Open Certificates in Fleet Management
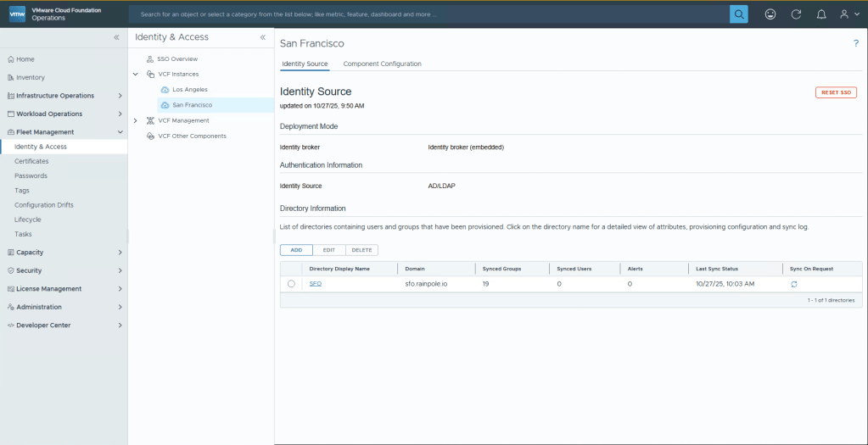 pos(31,161)
